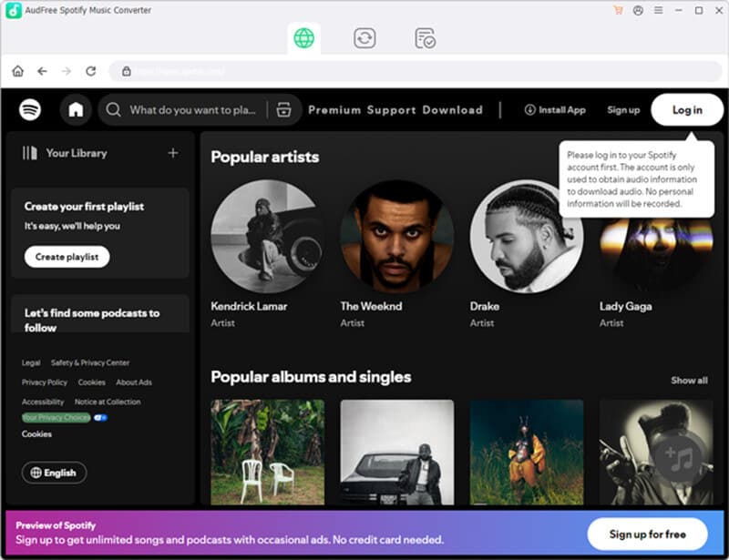Click the Spotify logo
Image resolution: width=729 pixels, height=560 pixels.
(28, 109)
